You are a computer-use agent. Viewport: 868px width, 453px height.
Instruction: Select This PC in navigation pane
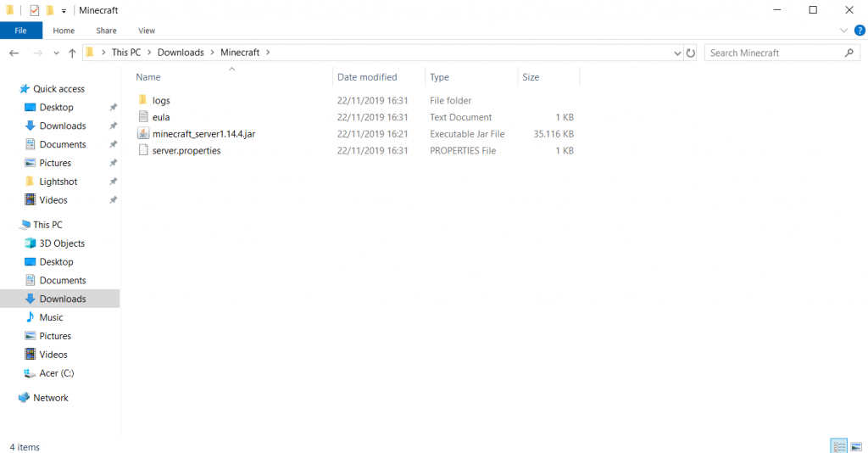41,225
